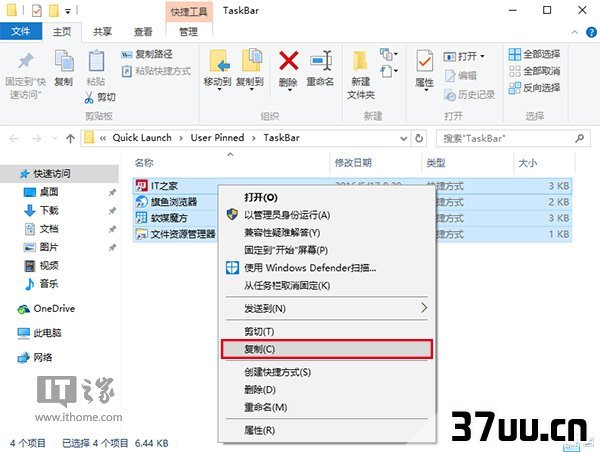Click Select none (全部取消)
This screenshot has width=600, height=452.
534,71
